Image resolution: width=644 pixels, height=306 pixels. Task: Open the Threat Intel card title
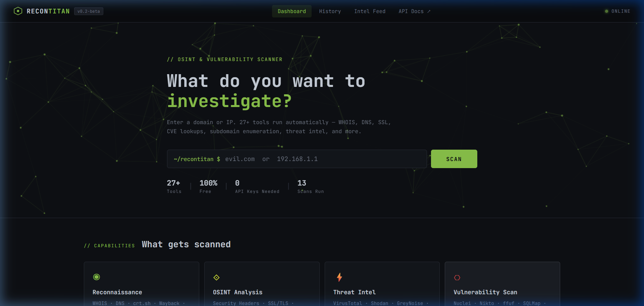[355, 292]
